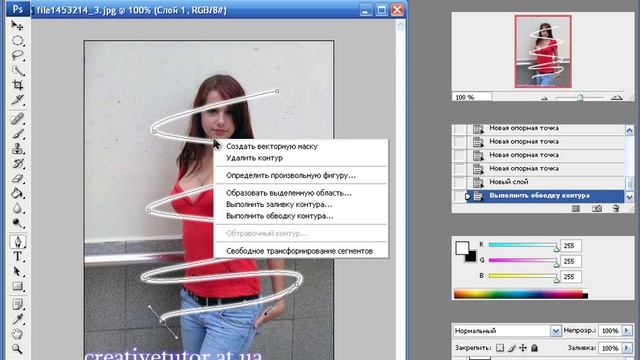Create new document from history state icon

pos(576,209)
